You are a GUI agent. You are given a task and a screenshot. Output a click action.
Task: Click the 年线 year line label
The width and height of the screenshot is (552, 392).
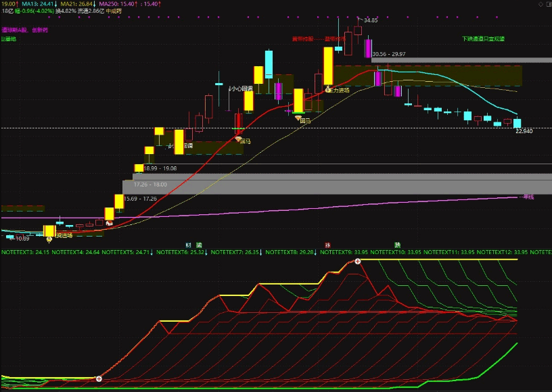pyautogui.click(x=528, y=197)
